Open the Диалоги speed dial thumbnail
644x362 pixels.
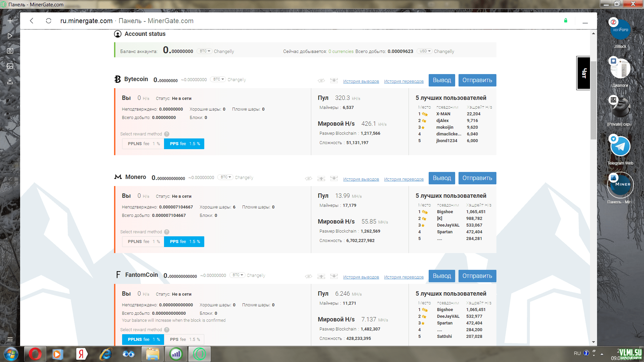tap(620, 69)
